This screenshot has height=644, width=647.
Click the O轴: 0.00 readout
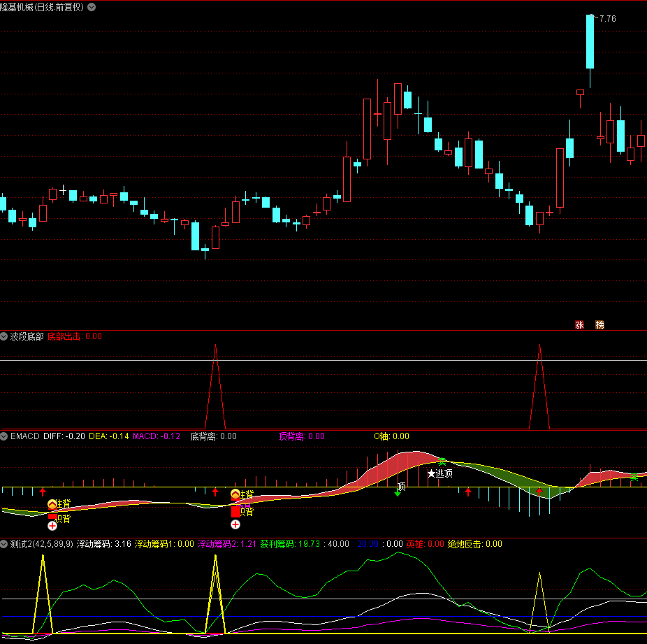point(391,436)
